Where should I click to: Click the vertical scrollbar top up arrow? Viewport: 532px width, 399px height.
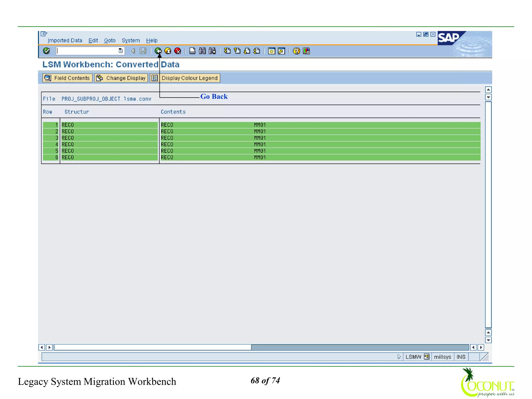click(488, 90)
